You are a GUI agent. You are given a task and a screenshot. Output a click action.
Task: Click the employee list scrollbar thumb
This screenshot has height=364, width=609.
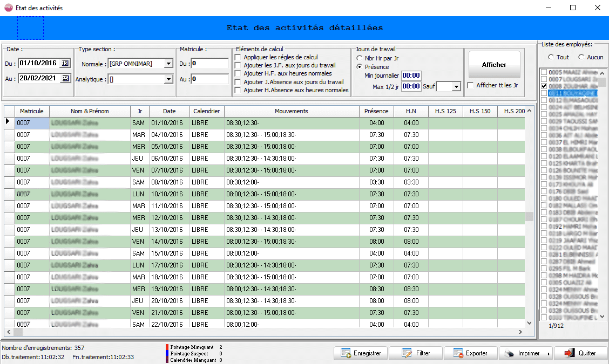[602, 83]
